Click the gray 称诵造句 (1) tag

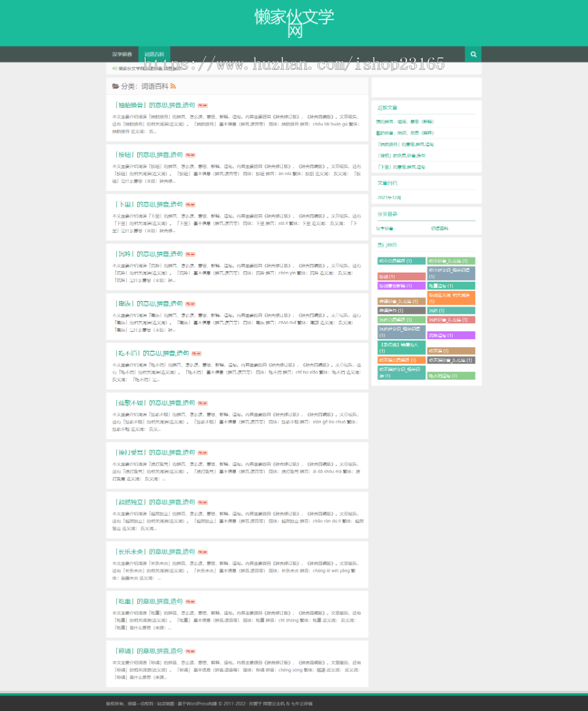pyautogui.click(x=401, y=310)
